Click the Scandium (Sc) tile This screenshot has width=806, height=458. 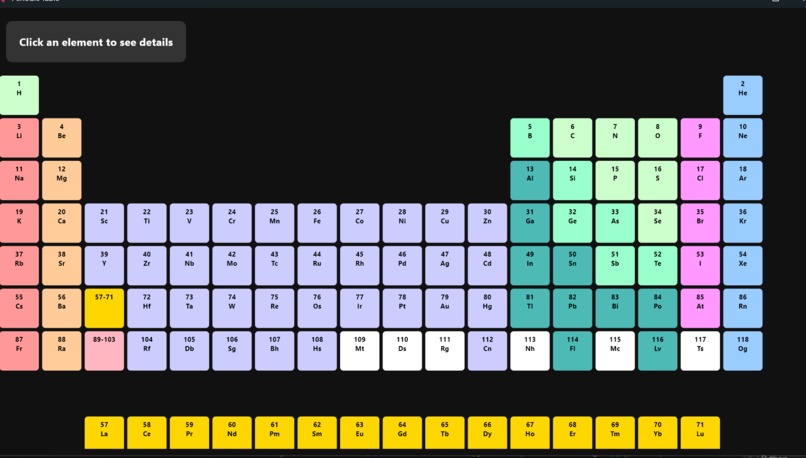(x=104, y=223)
